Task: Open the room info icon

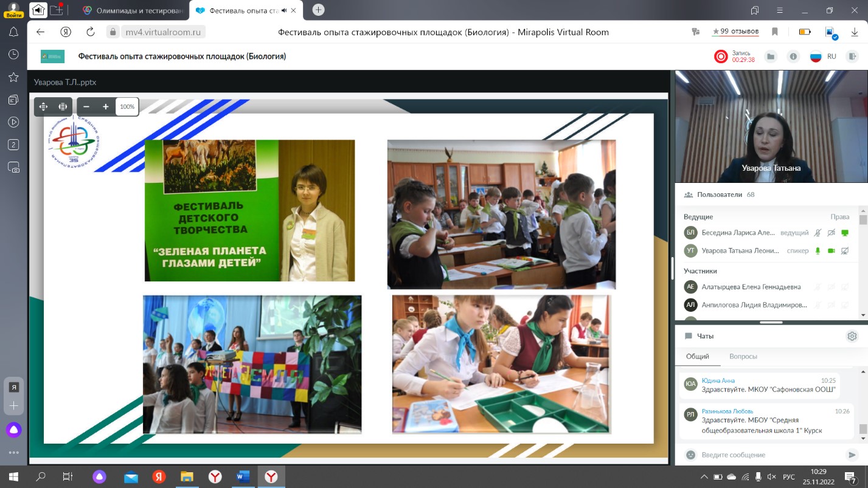Action: coord(793,57)
